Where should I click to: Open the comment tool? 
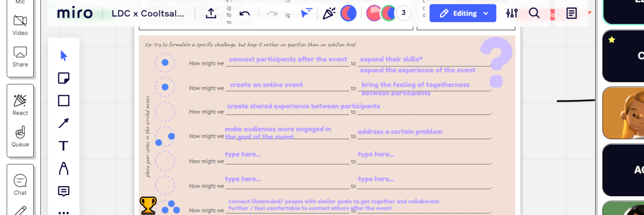pos(64,191)
